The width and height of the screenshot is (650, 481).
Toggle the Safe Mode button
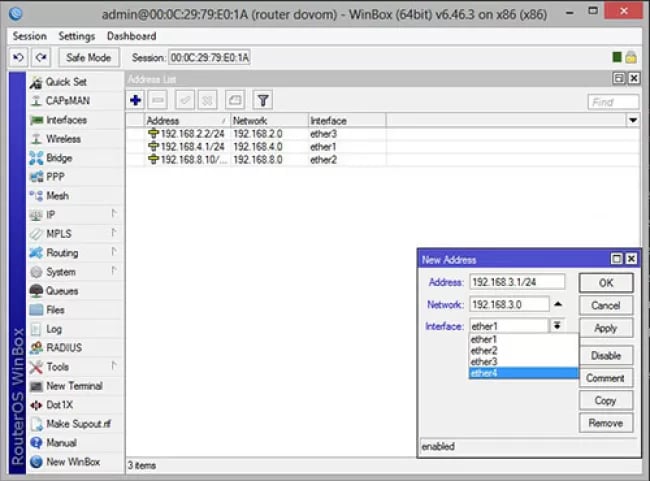pos(89,58)
